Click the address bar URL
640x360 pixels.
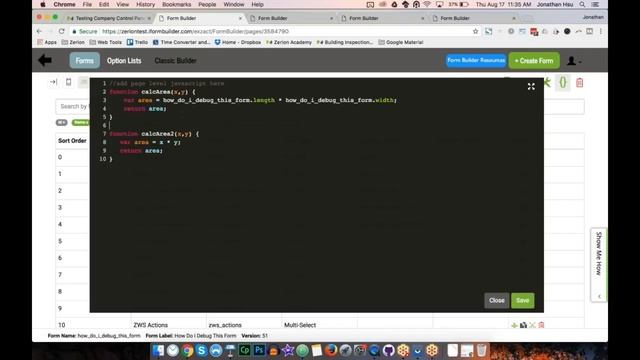[195, 31]
